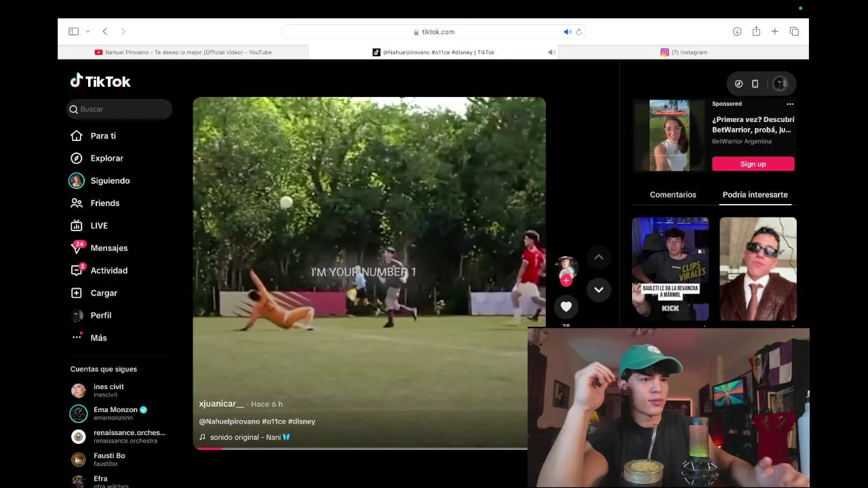Image resolution: width=868 pixels, height=488 pixels.
Task: Switch to the Instagram tab
Action: [684, 52]
